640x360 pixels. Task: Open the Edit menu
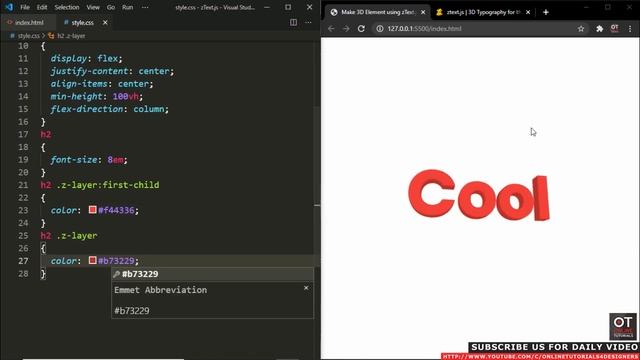[42, 7]
